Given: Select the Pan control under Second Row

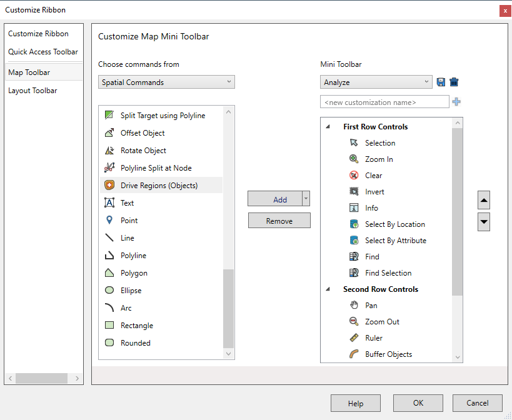Looking at the screenshot, I should click(373, 305).
